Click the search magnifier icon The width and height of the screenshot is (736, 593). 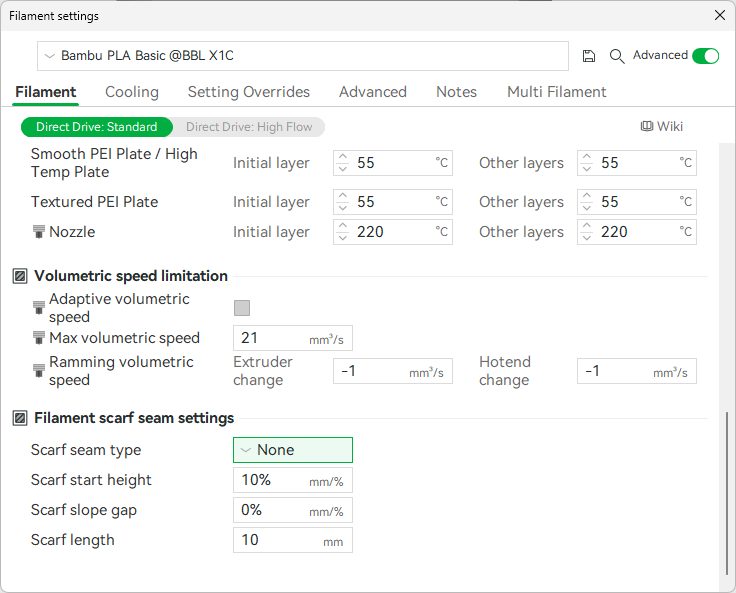tap(617, 56)
